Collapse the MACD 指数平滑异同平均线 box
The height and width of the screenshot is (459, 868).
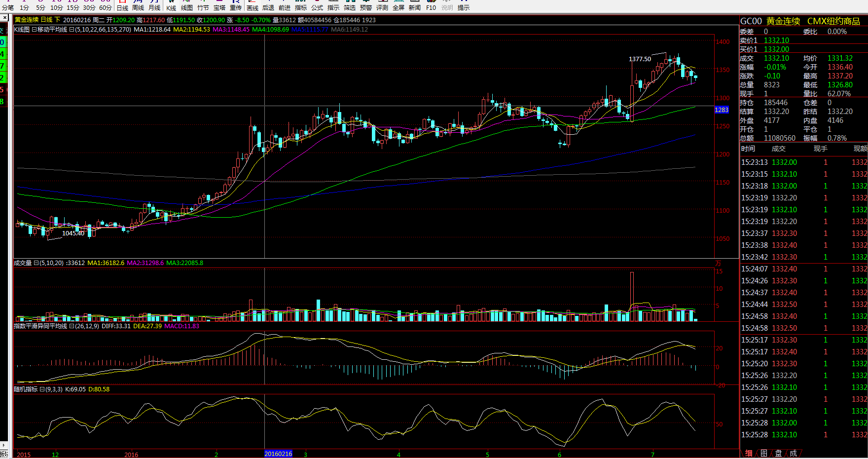pyautogui.click(x=72, y=326)
